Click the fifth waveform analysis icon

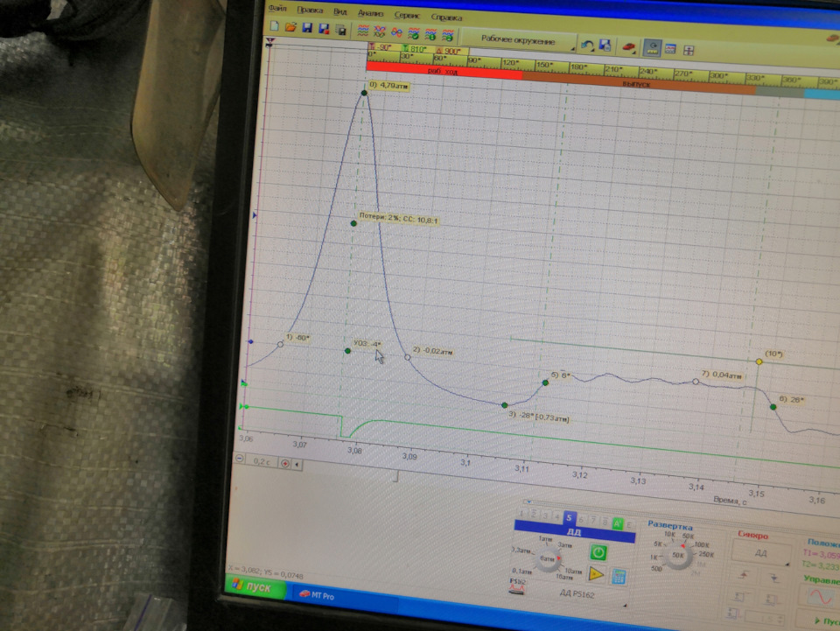tap(430, 35)
